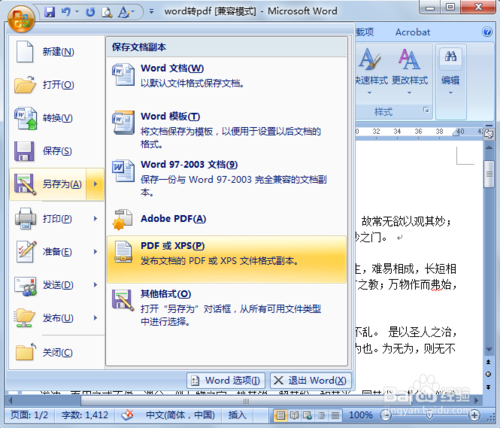Expand the Publish (发布) submenu arrow

coord(95,318)
